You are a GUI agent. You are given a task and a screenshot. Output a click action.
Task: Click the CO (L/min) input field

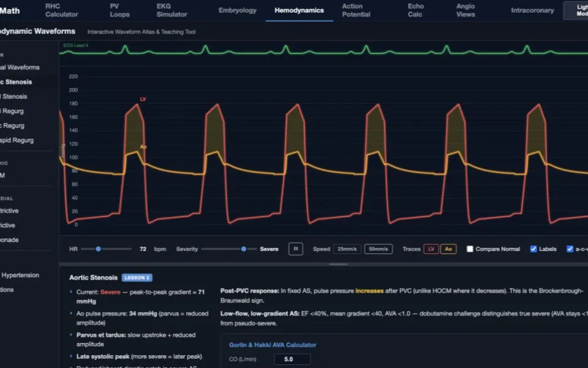[292, 359]
